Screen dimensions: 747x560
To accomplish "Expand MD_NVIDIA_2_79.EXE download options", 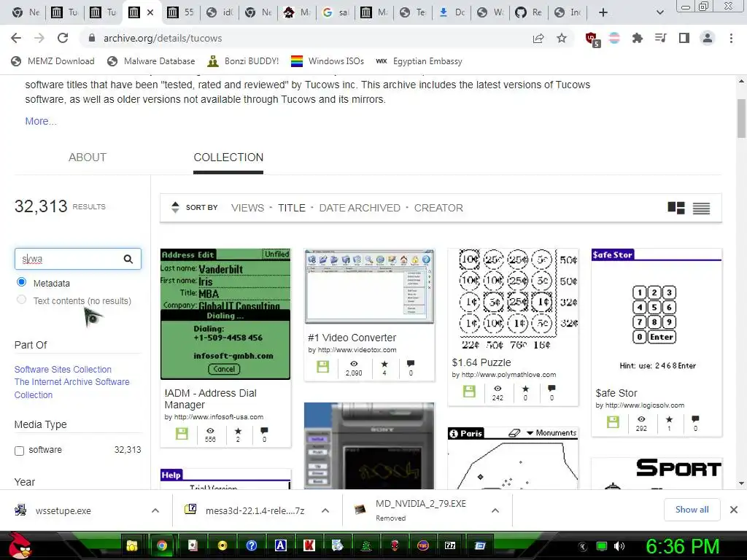I will tap(495, 510).
